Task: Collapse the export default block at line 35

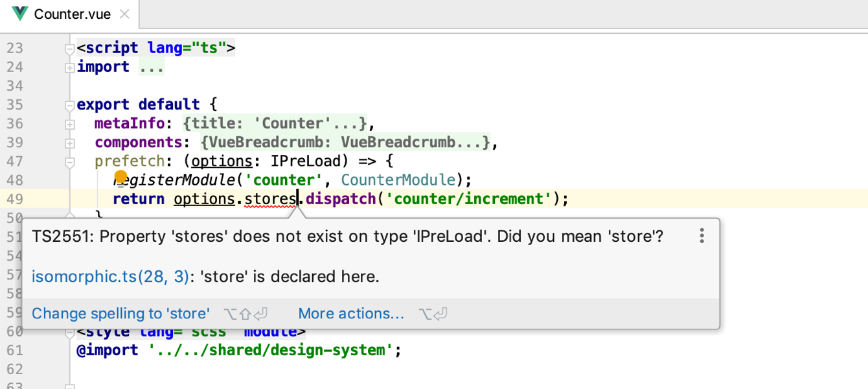Action: tap(70, 105)
